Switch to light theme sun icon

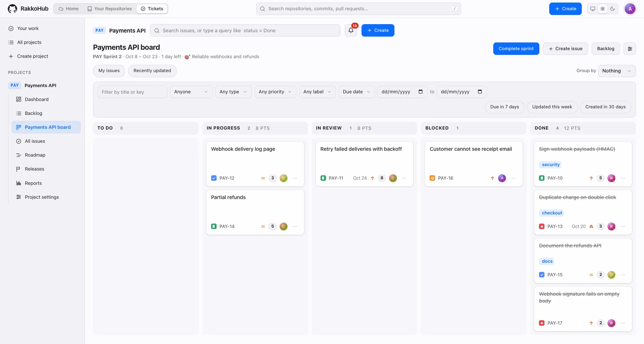[603, 9]
